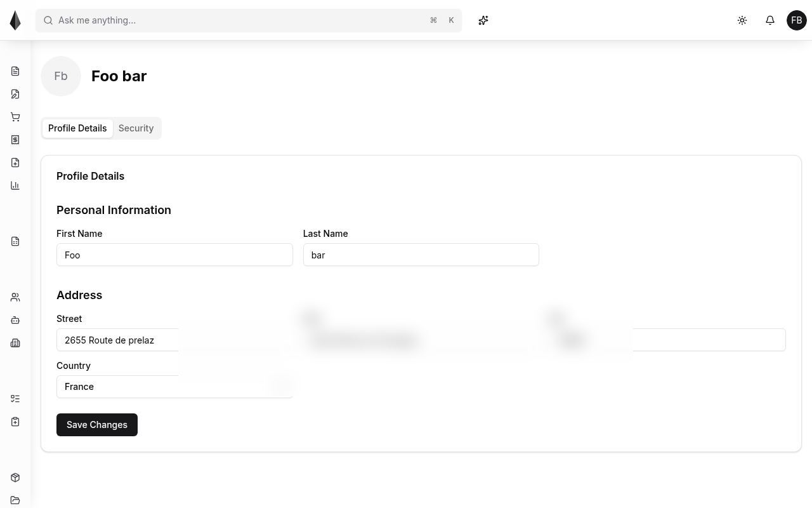This screenshot has height=508, width=812.
Task: Open the file plus icon in the sidebar
Action: coord(15,163)
